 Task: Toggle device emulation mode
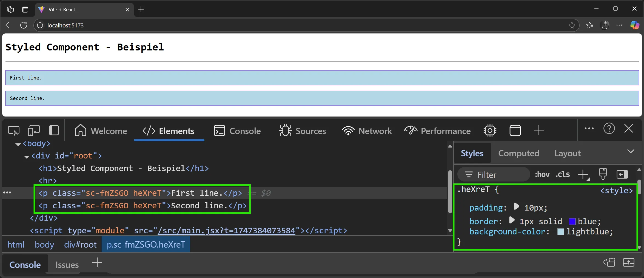(x=34, y=131)
